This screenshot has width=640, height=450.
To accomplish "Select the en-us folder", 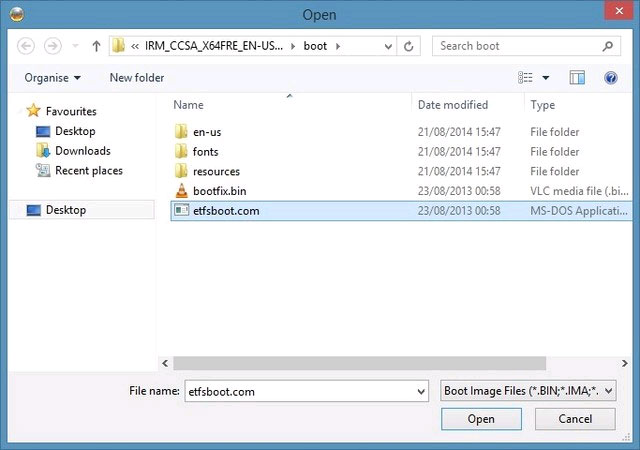I will [401, 132].
